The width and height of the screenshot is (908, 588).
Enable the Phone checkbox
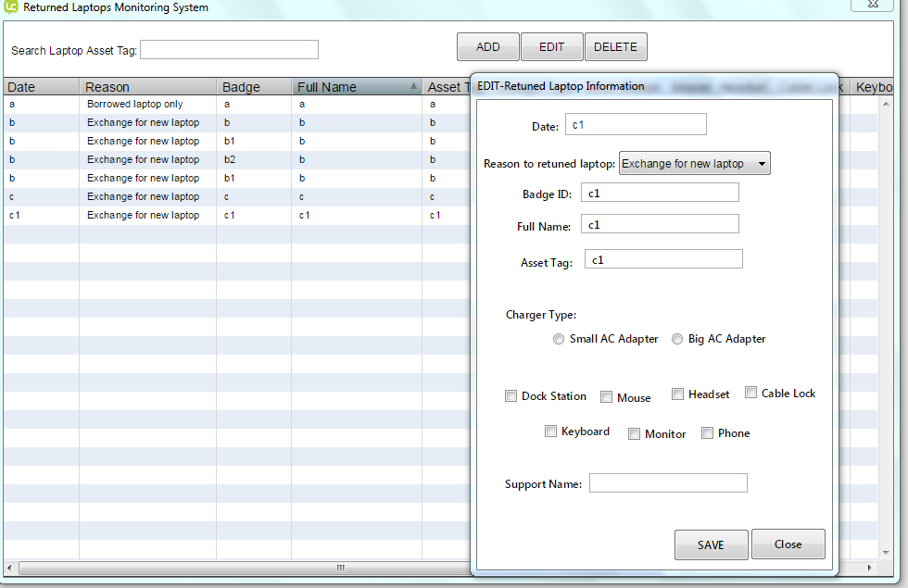point(707,432)
